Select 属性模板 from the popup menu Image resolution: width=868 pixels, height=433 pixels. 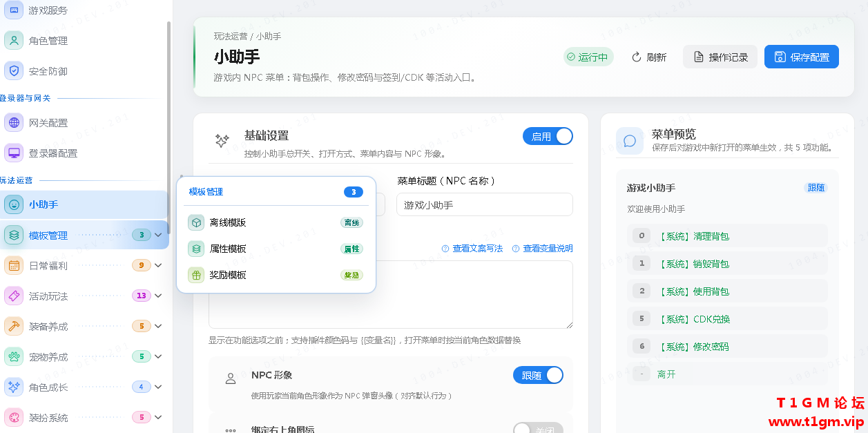click(276, 249)
